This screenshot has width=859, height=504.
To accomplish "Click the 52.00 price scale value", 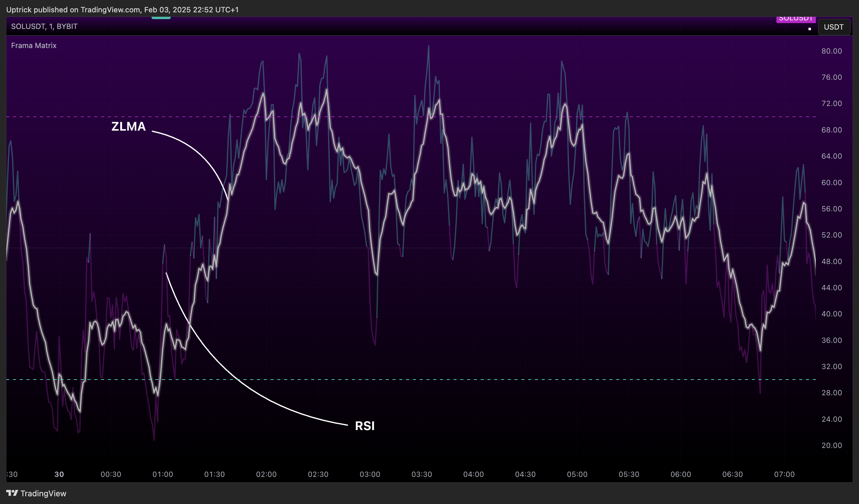I will coord(831,235).
